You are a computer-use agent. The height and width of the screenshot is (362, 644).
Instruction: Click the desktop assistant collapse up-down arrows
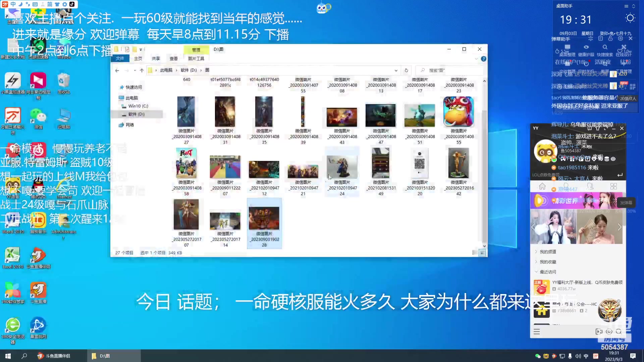634,6
